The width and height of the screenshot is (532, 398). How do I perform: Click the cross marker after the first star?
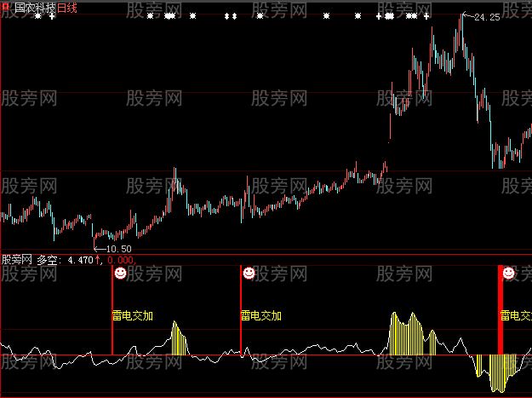(x=51, y=16)
